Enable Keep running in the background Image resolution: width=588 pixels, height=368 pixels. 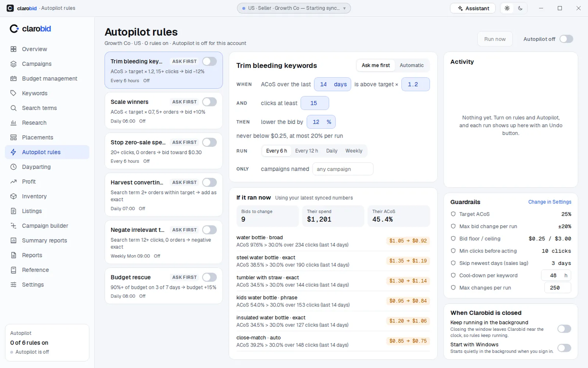coord(564,329)
